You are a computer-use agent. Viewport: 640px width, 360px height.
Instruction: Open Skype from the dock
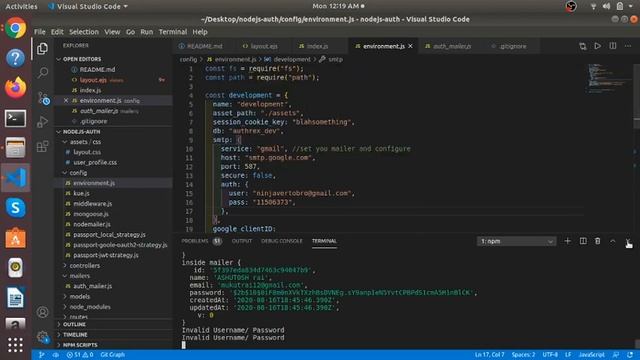[16, 208]
